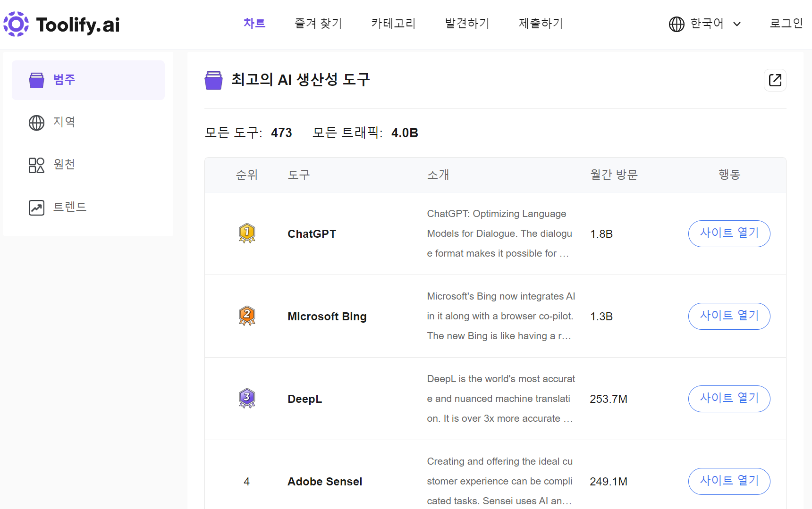This screenshot has height=509, width=812.
Task: Select the 제출하기 menu item
Action: pyautogui.click(x=541, y=23)
